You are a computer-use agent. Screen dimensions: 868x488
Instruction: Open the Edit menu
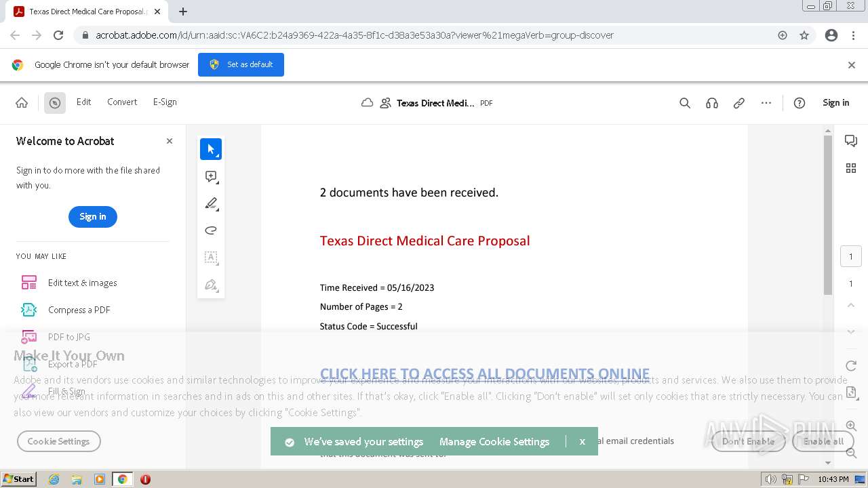pyautogui.click(x=83, y=102)
